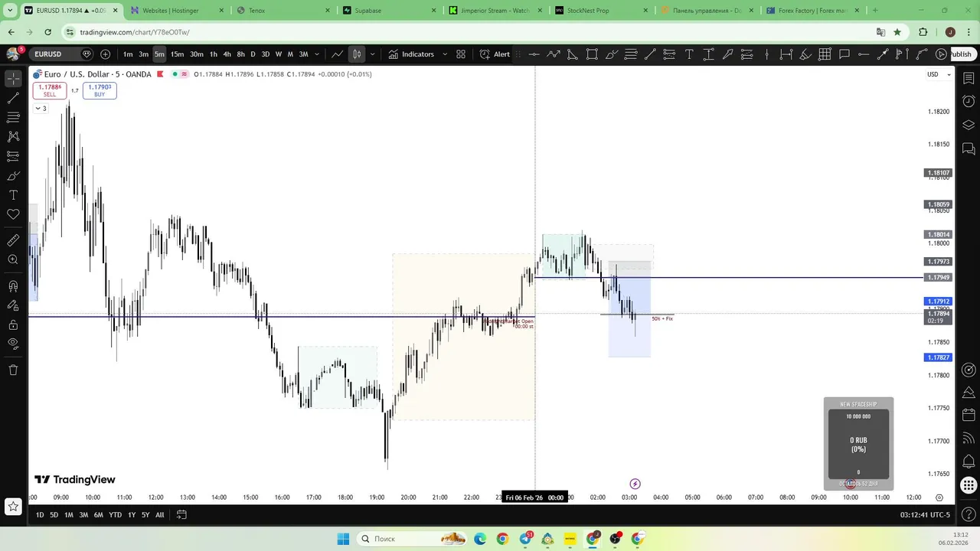980x551 pixels.
Task: Toggle stay in drawing mode pencil-lock
Action: click(x=13, y=305)
